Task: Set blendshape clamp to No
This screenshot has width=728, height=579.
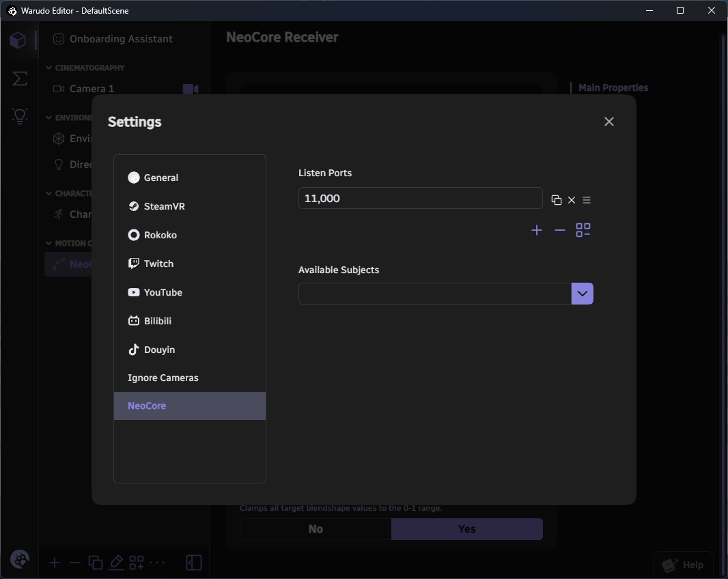Action: click(x=316, y=529)
